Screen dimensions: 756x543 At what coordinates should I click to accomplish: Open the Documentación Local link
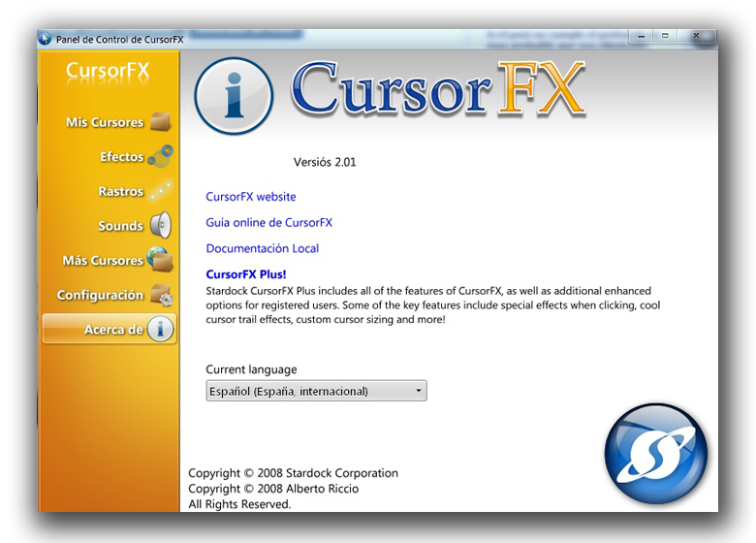[x=263, y=248]
